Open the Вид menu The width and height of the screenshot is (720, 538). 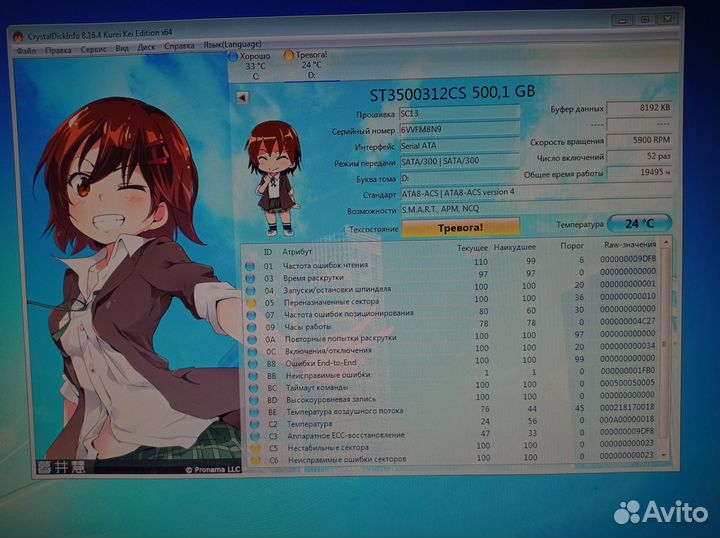(x=122, y=48)
